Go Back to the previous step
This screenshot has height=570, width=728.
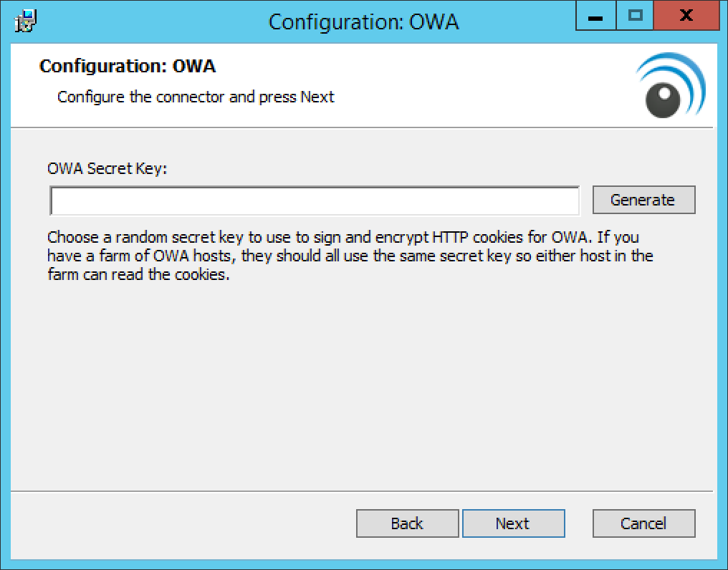(407, 523)
